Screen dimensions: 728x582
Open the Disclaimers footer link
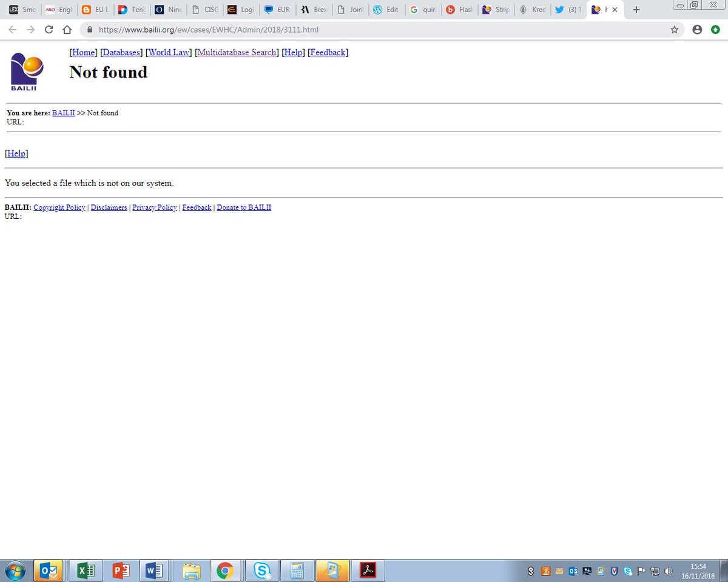click(109, 207)
